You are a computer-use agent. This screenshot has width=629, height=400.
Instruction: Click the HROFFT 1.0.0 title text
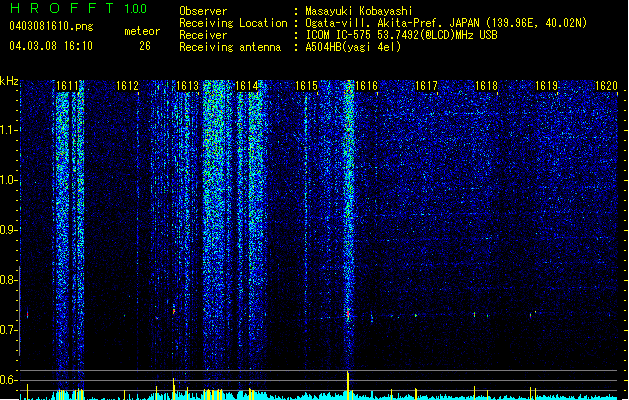[x=78, y=8]
